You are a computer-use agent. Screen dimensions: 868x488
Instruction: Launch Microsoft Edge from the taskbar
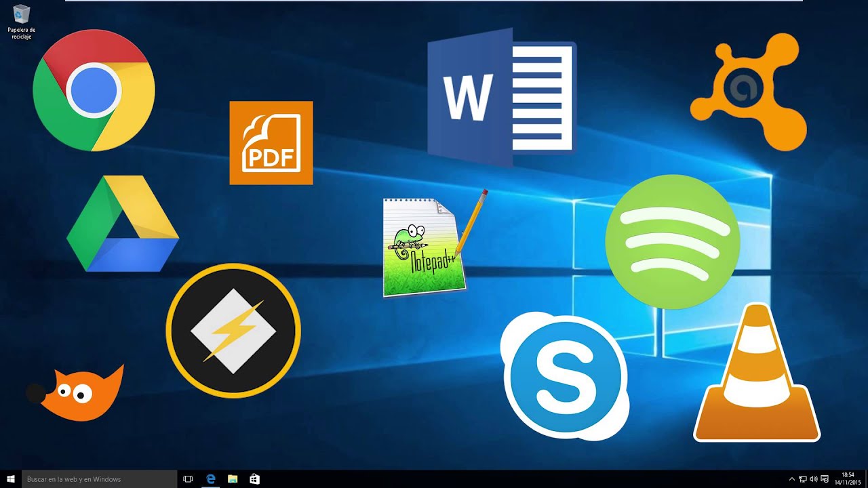210,479
